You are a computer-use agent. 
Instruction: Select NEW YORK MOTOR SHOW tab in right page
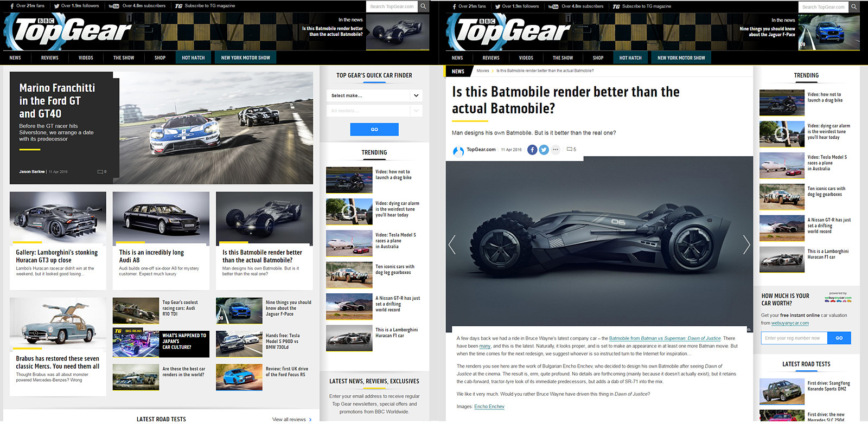tap(681, 57)
